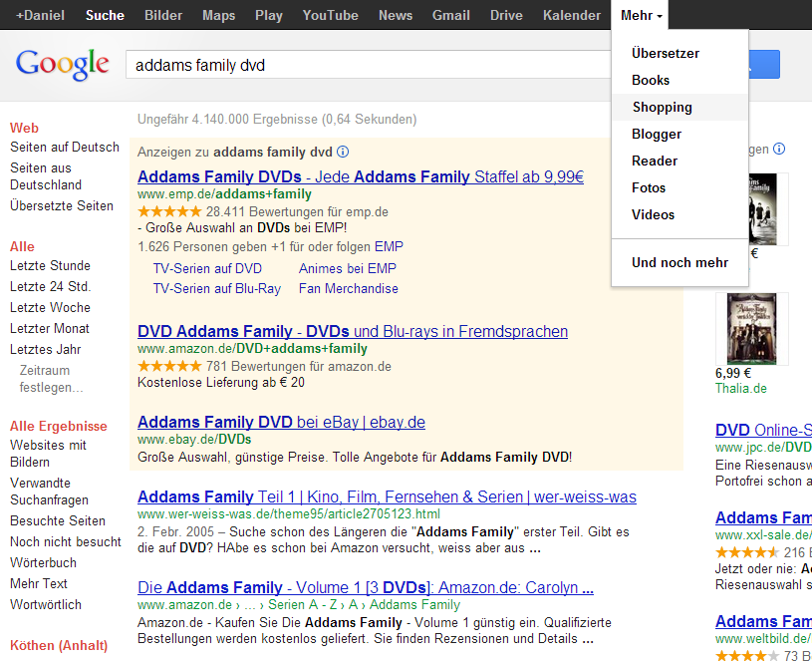Select Besuchte Seiten filter

(x=58, y=520)
